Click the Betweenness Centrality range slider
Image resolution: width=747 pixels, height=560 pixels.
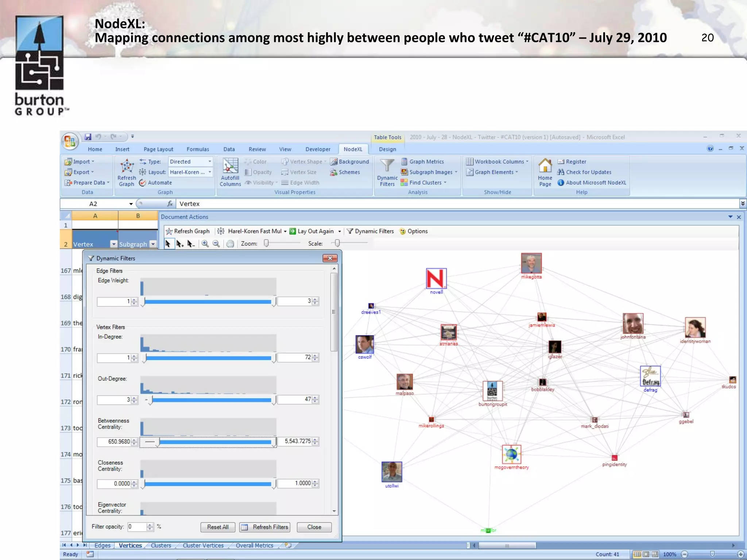pyautogui.click(x=208, y=442)
